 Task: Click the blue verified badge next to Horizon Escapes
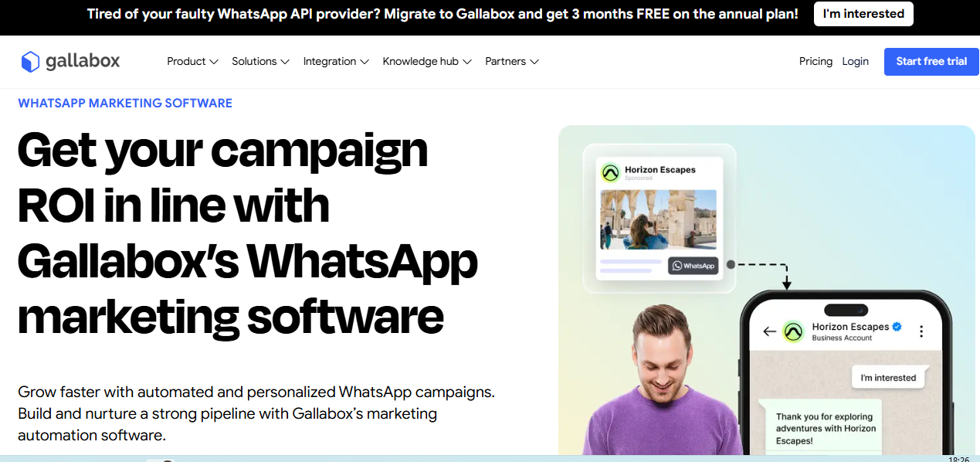tap(897, 327)
